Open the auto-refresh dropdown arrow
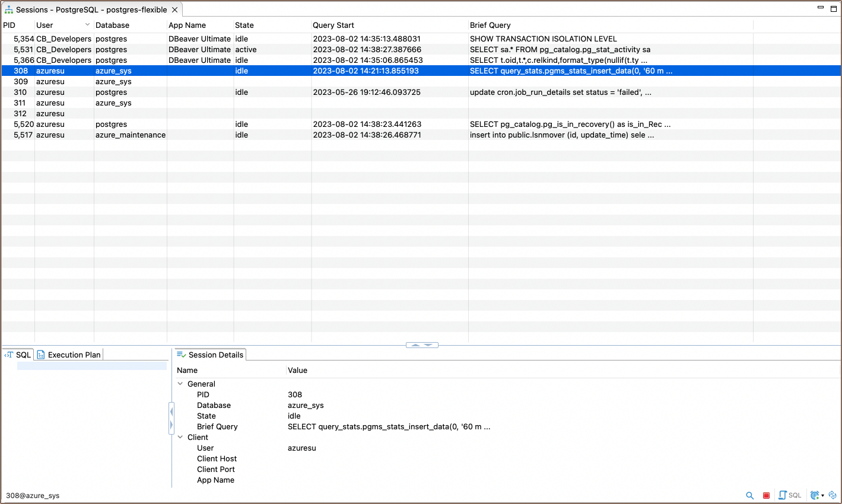This screenshot has height=504, width=842. pos(822,496)
